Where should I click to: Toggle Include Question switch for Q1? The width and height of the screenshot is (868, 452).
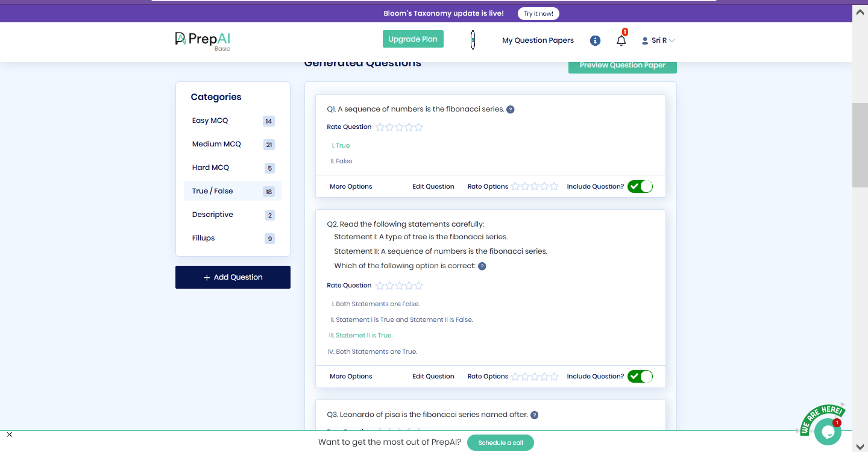point(640,186)
